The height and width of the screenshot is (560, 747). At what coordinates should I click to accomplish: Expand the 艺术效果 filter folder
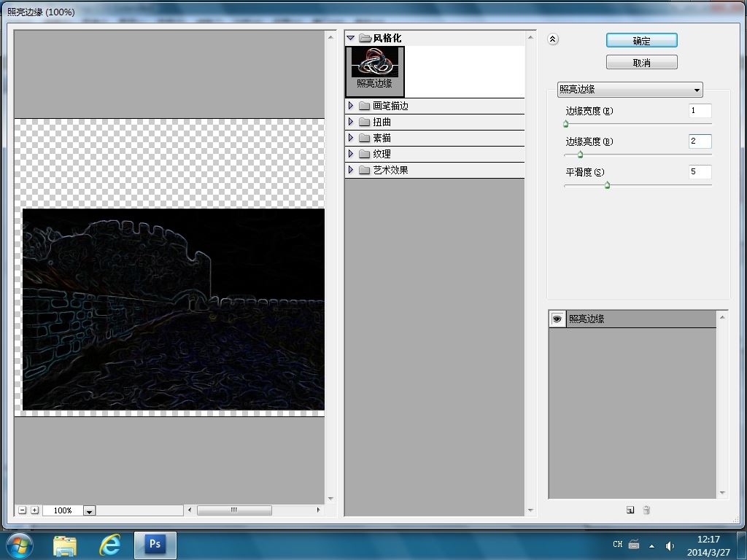coord(351,169)
